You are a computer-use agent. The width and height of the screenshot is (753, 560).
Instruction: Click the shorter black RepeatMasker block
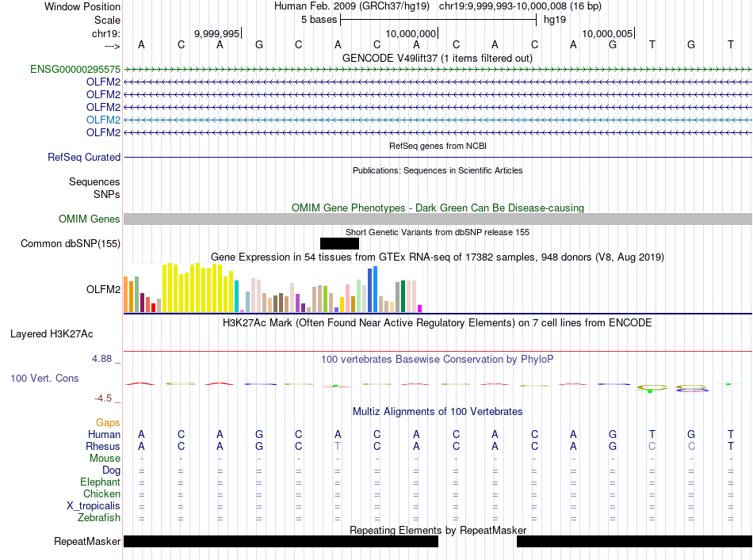coord(634,541)
